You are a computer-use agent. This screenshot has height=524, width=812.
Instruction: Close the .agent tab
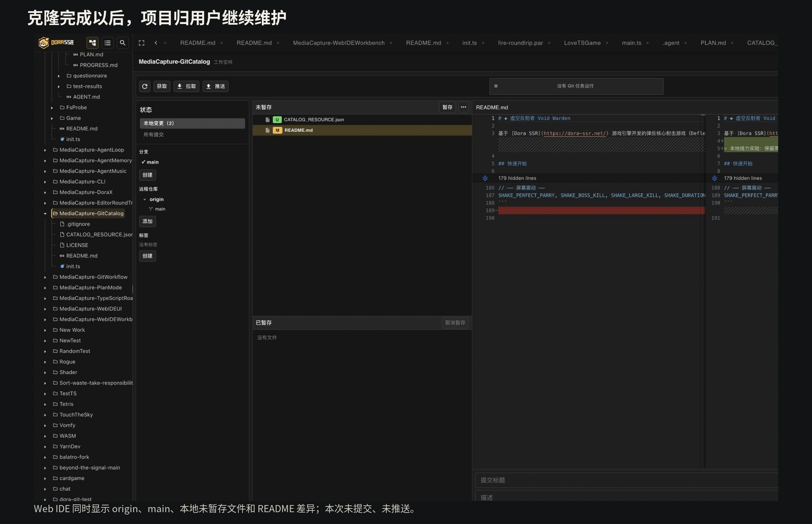click(x=685, y=43)
